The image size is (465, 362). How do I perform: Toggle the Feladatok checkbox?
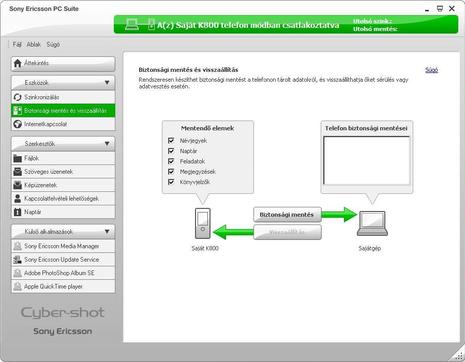(x=171, y=161)
